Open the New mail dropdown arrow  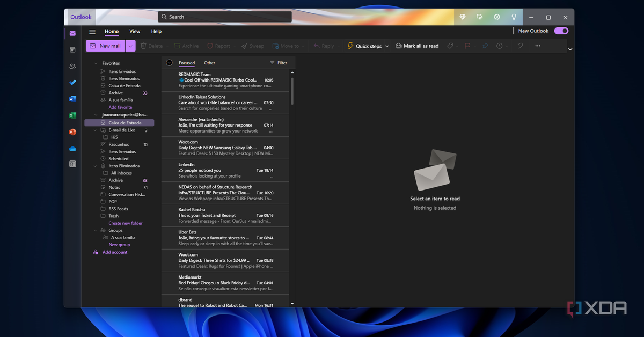tap(131, 46)
